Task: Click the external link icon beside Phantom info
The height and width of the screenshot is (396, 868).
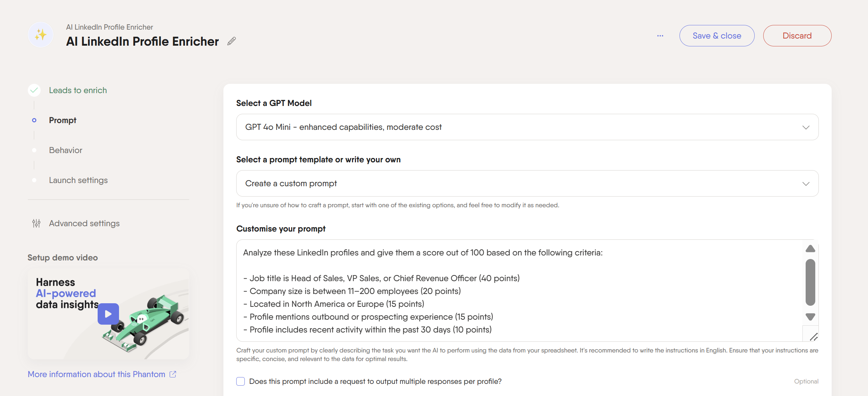Action: tap(173, 374)
